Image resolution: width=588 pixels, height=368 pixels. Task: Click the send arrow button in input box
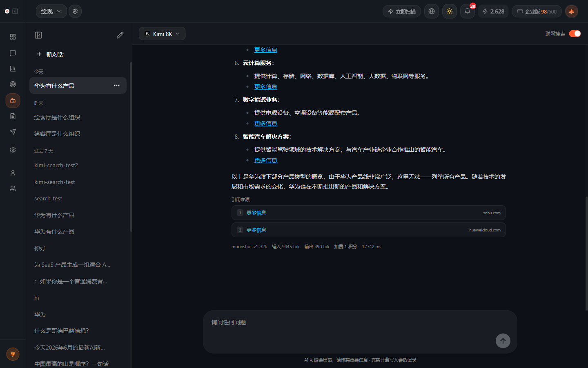[503, 341]
